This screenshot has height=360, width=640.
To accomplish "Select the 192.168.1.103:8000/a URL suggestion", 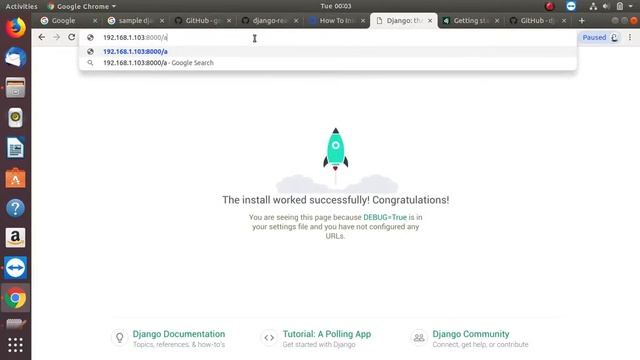I will tap(328, 51).
